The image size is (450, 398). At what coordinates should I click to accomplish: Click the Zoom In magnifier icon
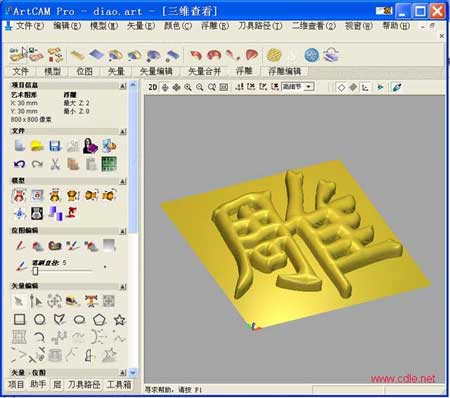(x=188, y=87)
